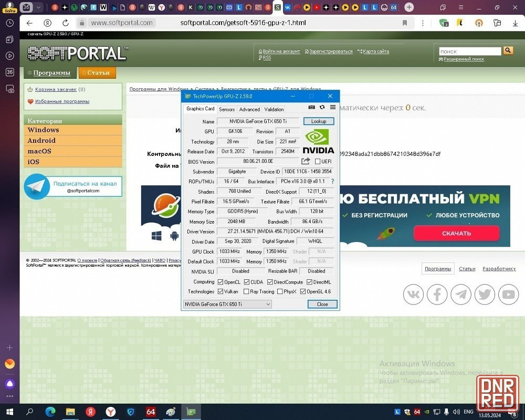Open the Windows category link

click(x=44, y=130)
